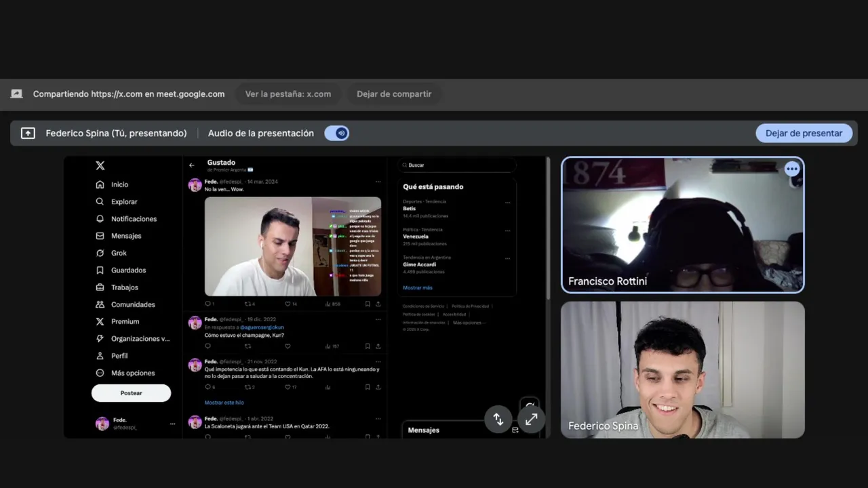868x488 pixels.
Task: Select Federico Spina video tile
Action: (x=683, y=370)
